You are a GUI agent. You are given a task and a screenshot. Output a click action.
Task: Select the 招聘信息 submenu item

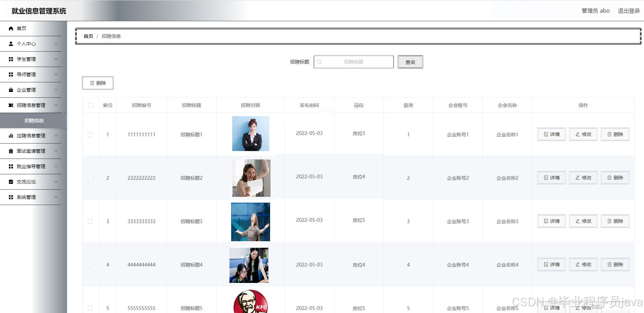[33, 121]
